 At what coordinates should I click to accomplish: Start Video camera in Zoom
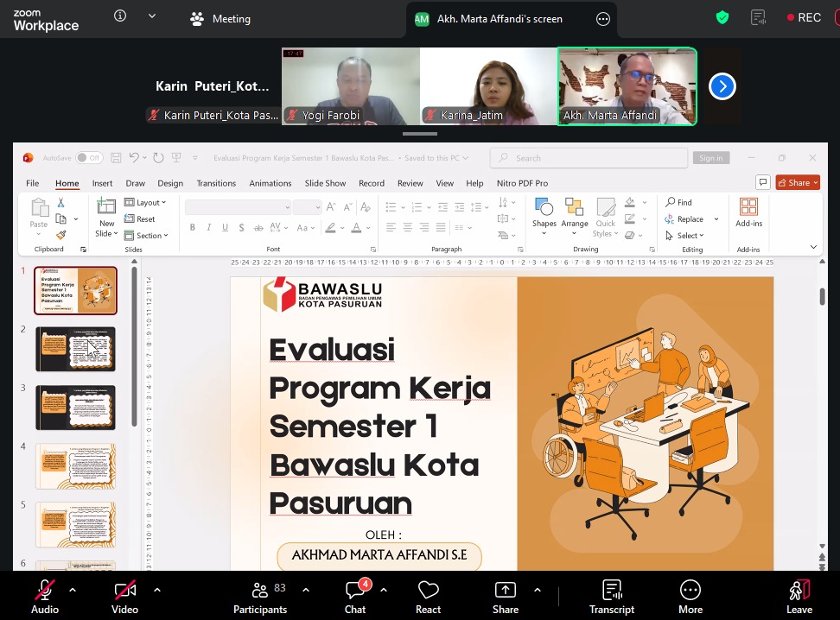(124, 591)
